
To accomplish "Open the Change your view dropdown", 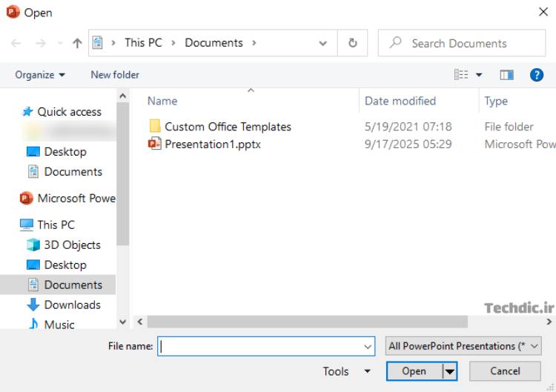I will coord(479,75).
